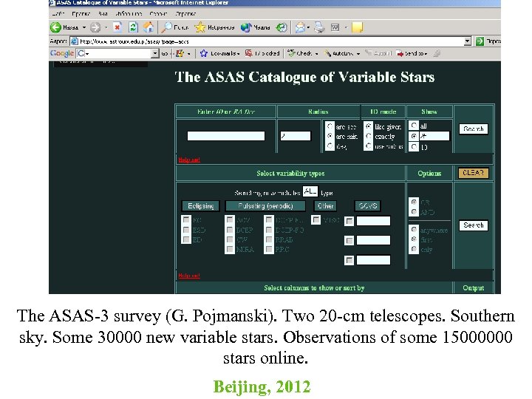
Task: Click the green Back arrow in Internet Explorer
Action: coord(55,27)
